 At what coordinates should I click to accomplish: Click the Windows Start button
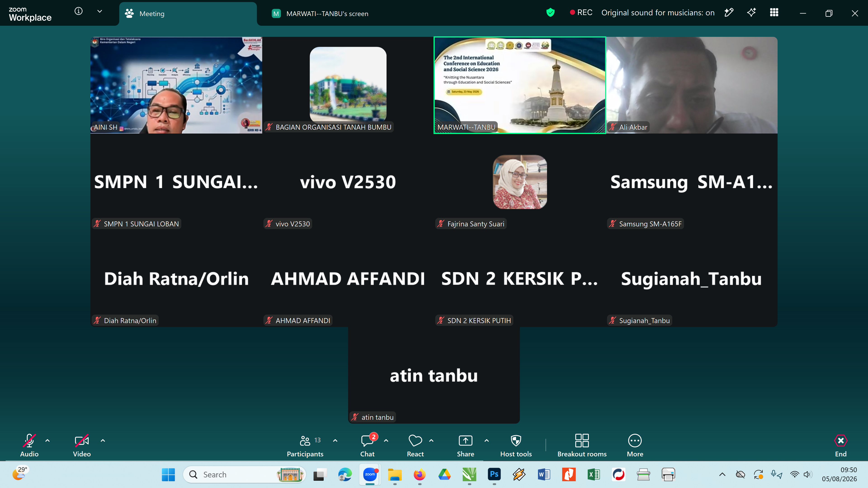168,474
